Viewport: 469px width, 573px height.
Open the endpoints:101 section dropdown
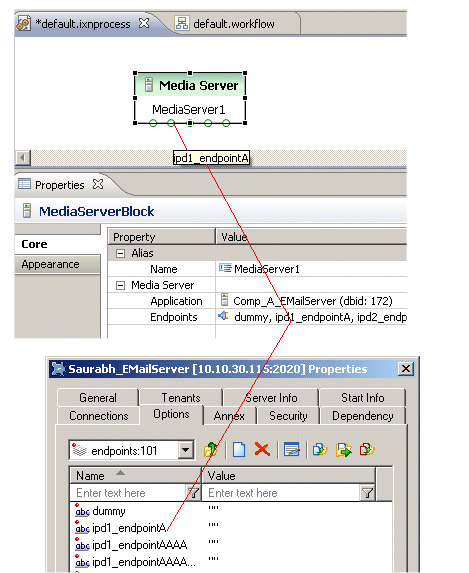[x=186, y=450]
